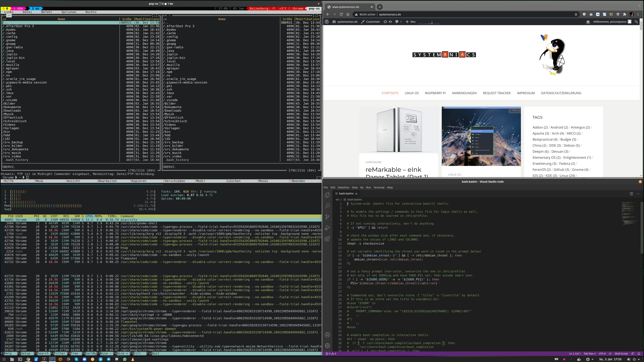This screenshot has height=362, width=644.
Task: Click the split editor icon
Action: coord(631,194)
